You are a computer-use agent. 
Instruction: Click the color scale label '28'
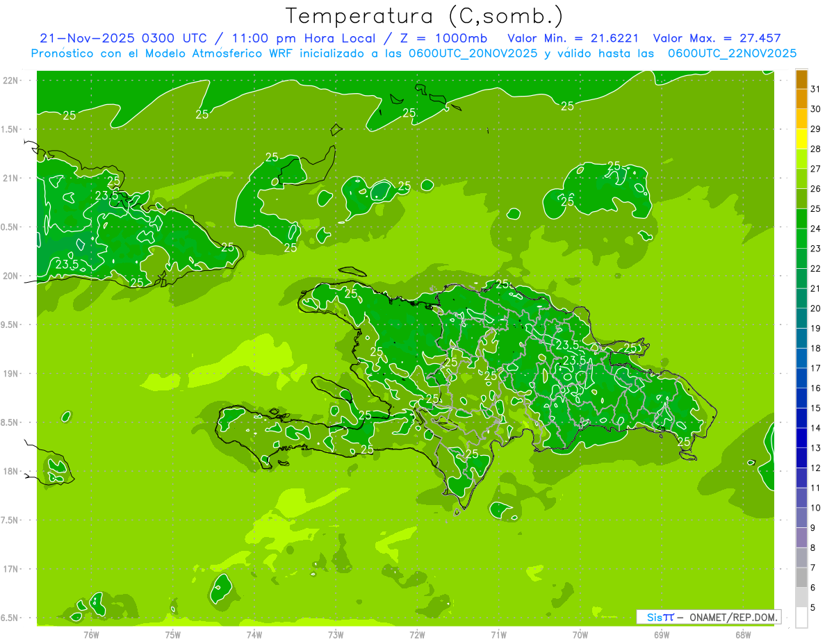pyautogui.click(x=815, y=149)
